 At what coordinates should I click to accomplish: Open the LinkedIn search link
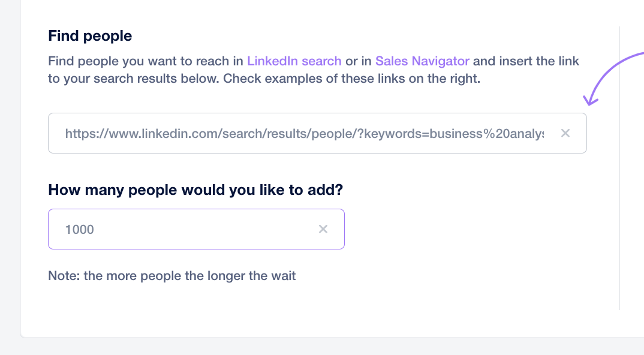click(294, 61)
